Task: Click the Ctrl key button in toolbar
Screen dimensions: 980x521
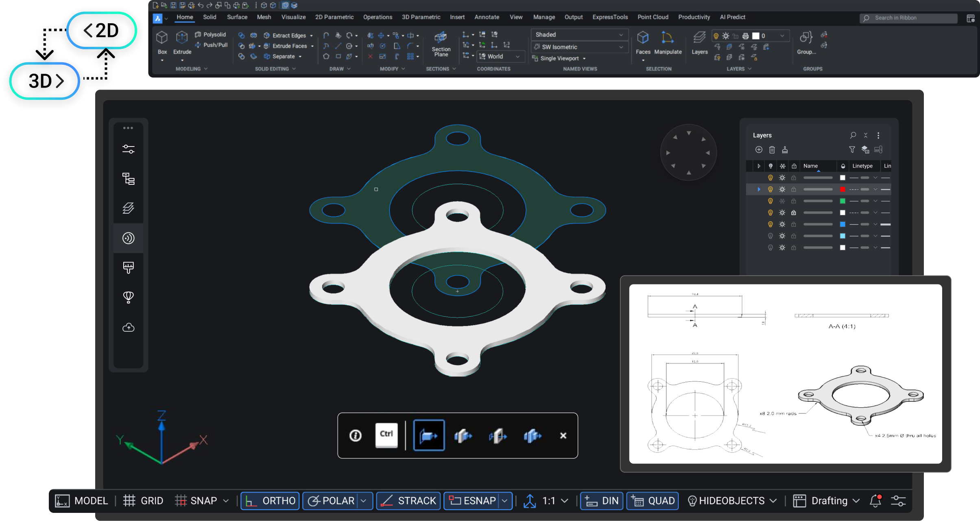Action: [x=386, y=435]
